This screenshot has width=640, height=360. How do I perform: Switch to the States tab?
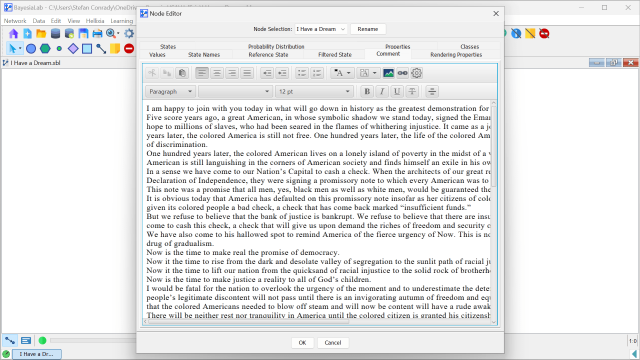pos(168,47)
